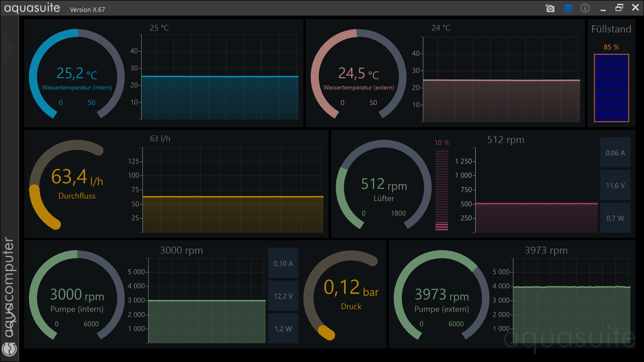Restore the window using the titlebar button
This screenshot has height=362, width=644.
coord(619,8)
